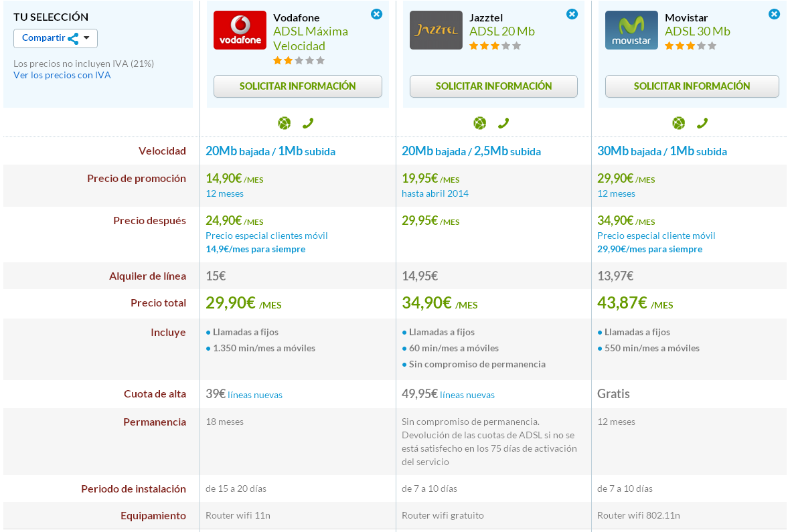
Task: Click Sin compromiso de permanencia bullet
Action: click(473, 364)
